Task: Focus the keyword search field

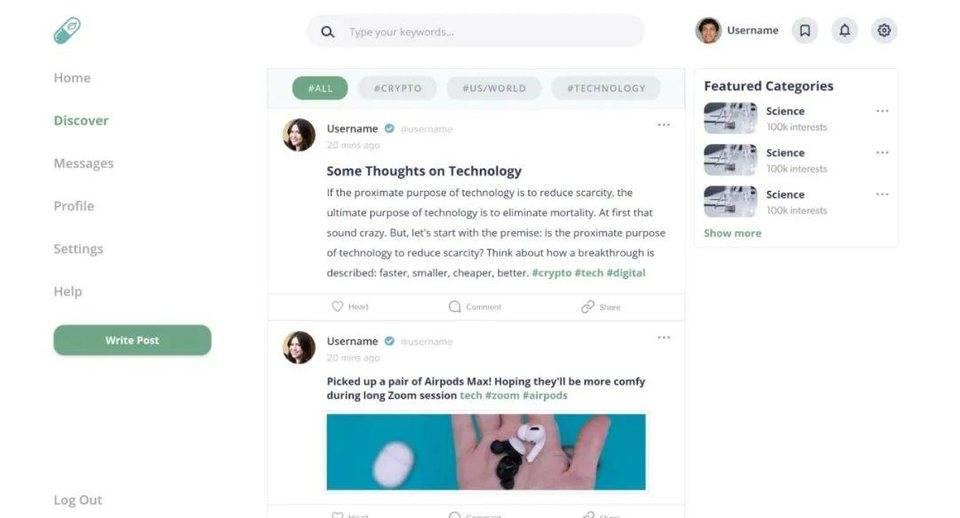Action: [490, 32]
